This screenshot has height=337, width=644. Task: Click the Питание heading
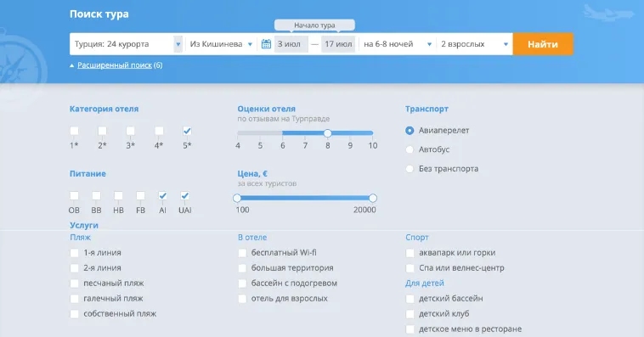(88, 174)
